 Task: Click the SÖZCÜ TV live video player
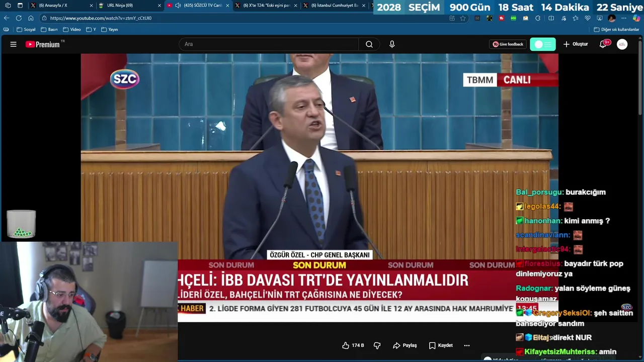click(319, 188)
